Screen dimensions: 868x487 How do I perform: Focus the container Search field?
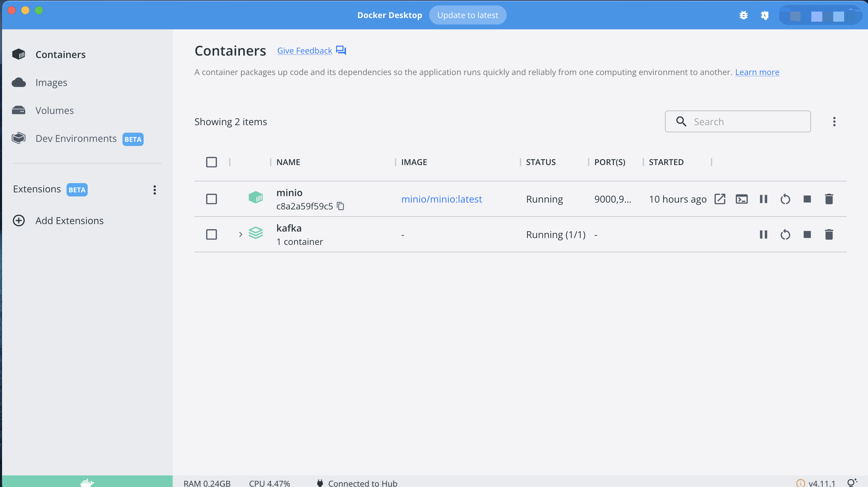[x=738, y=122]
